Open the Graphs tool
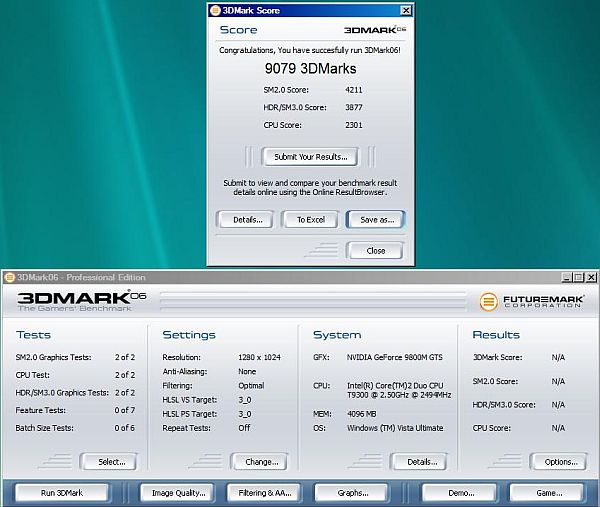Image resolution: width=600 pixels, height=507 pixels. 352,493
